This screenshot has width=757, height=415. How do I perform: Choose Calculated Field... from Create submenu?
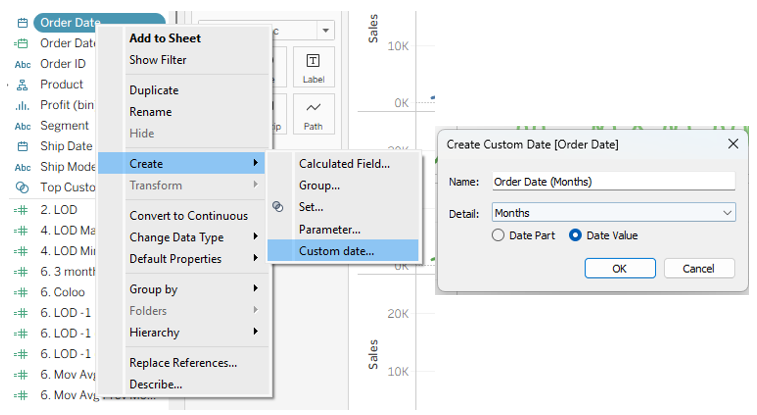point(344,164)
